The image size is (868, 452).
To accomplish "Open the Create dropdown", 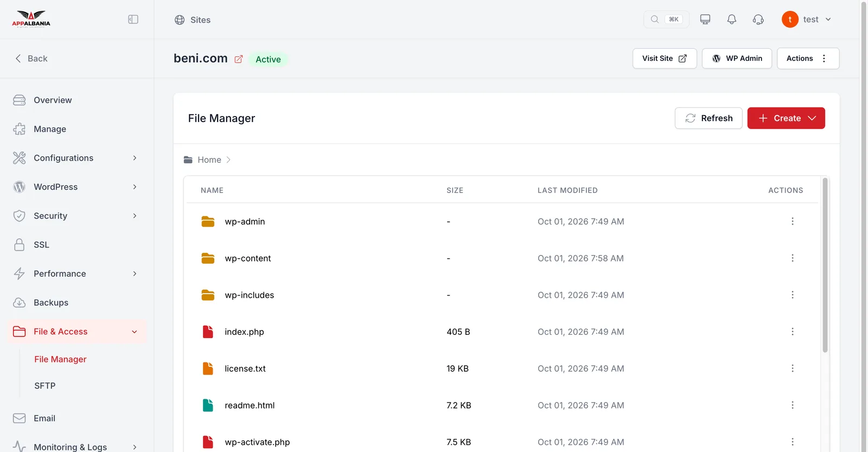I will click(x=786, y=118).
